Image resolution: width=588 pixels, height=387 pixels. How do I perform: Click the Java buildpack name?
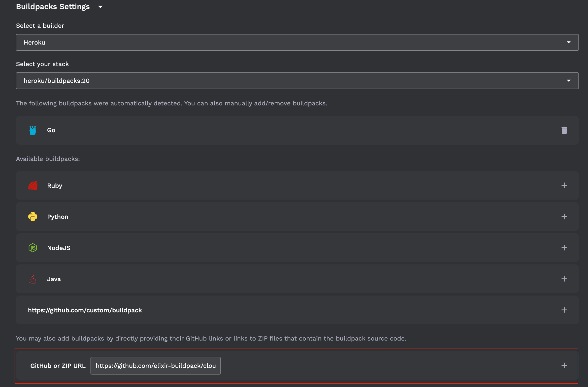[54, 279]
